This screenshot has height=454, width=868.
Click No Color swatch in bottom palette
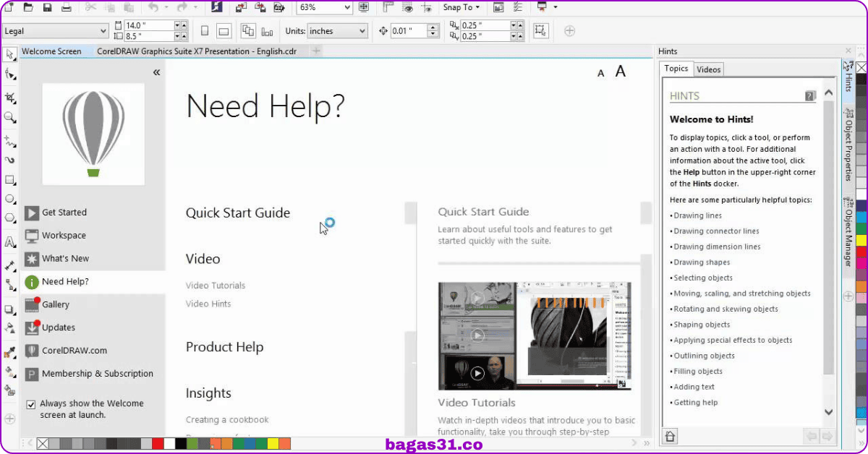(42, 443)
